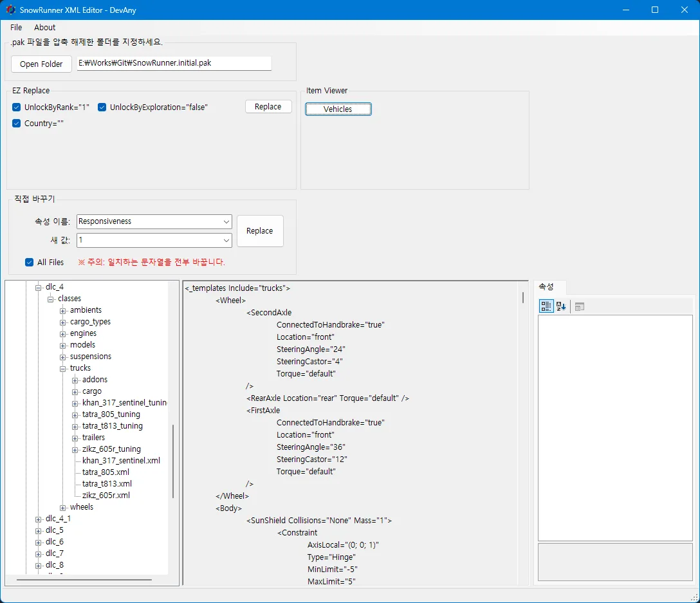Viewport: 700px width, 603px height.
Task: Select tatra_805.xml in the file tree
Action: (x=106, y=472)
